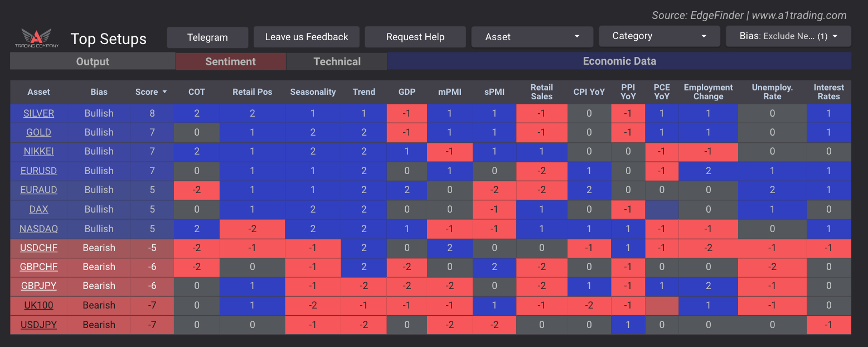The image size is (868, 347).
Task: Select the Sentiment tab
Action: pos(230,61)
